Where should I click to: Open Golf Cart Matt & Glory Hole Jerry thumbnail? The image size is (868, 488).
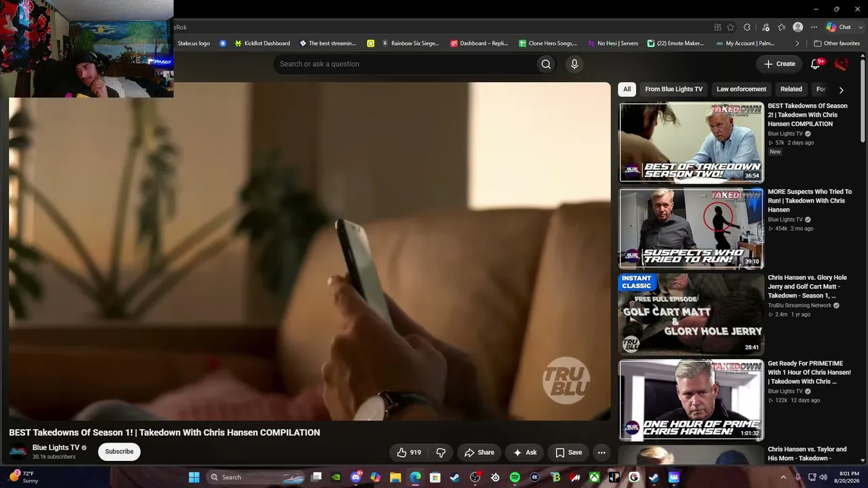tap(691, 314)
